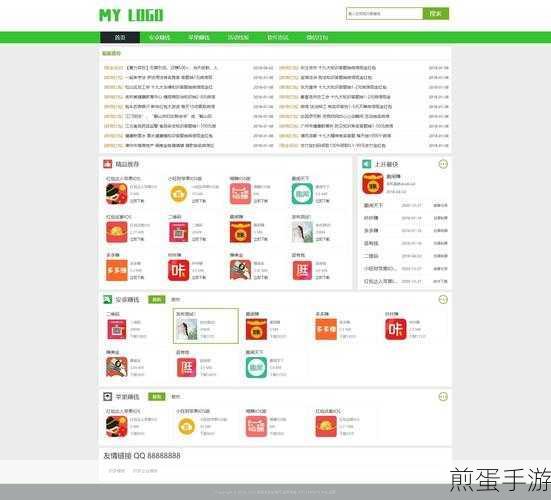Open the magenta stamp app icon in 安卓赚钱 section
Screen dimensions: 551x500
point(117,329)
